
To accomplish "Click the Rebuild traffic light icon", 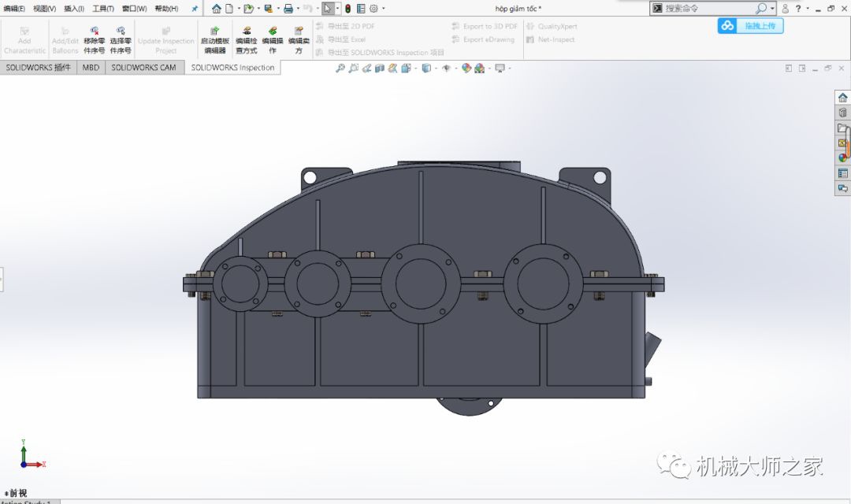I will (347, 9).
